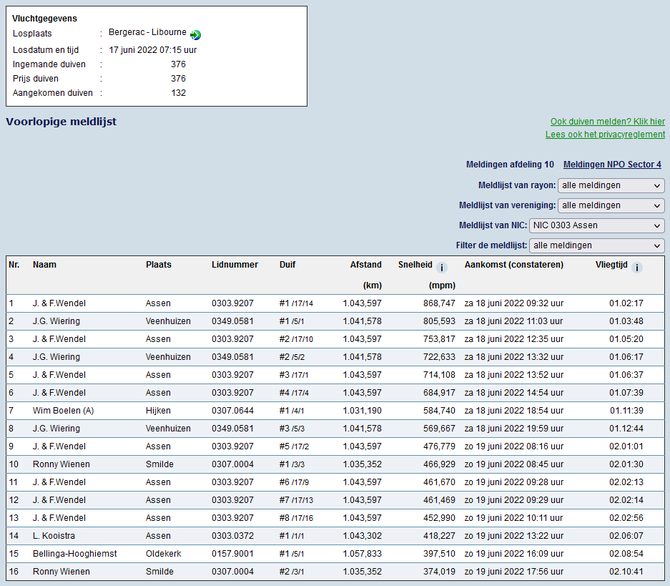Click distance value 1.057,833
Image resolution: width=670 pixels, height=586 pixels.
[362, 554]
